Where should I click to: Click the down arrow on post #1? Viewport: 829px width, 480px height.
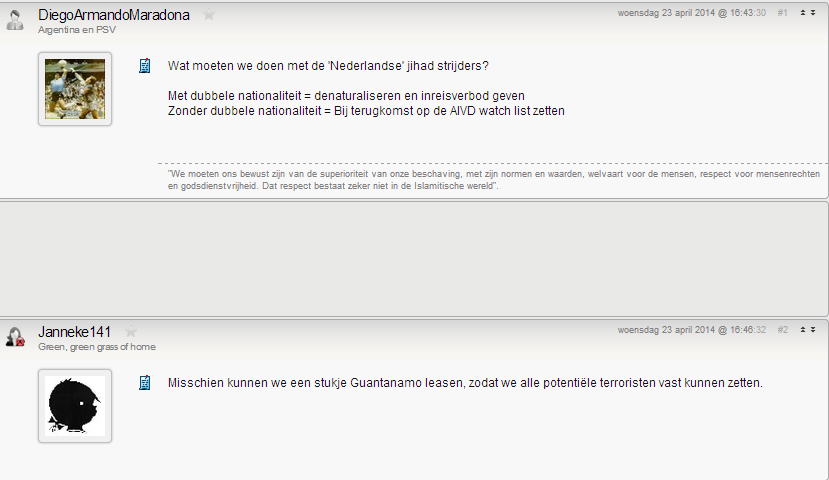pos(813,13)
